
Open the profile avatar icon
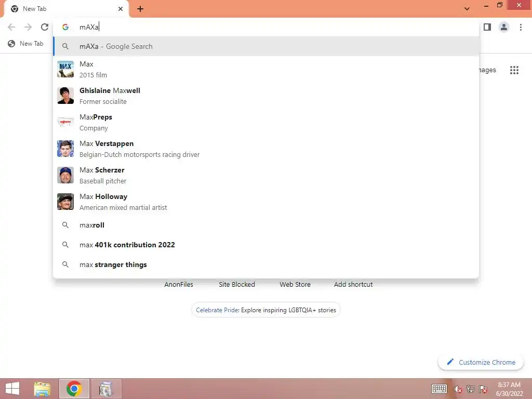coord(504,27)
